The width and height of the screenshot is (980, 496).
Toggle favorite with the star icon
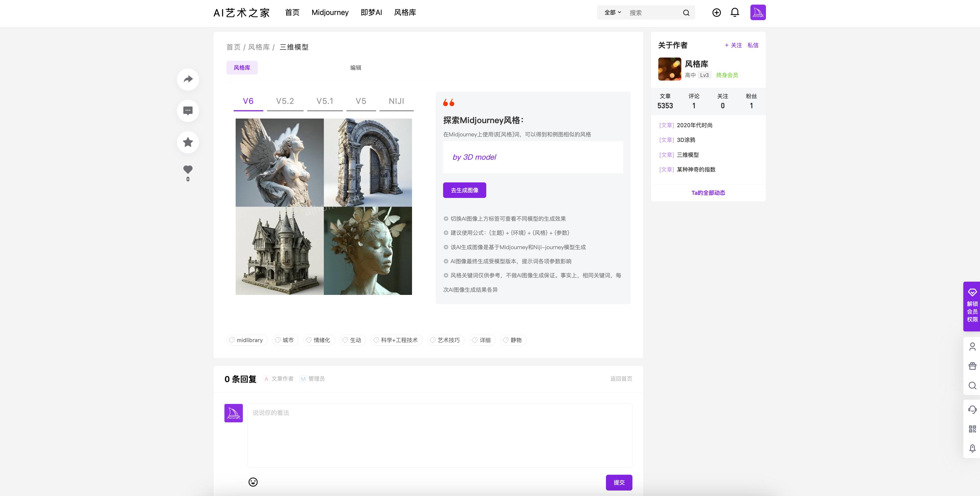coord(188,142)
